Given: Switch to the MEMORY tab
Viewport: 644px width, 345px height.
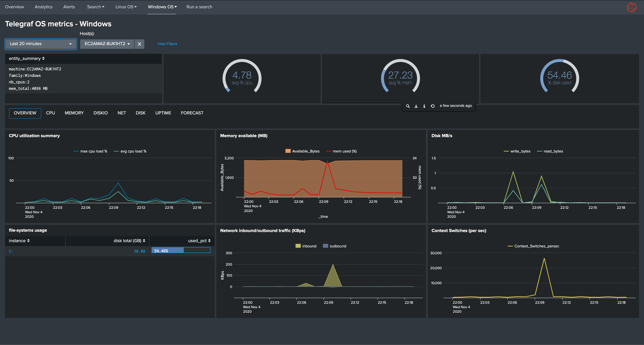Looking at the screenshot, I should [x=74, y=113].
